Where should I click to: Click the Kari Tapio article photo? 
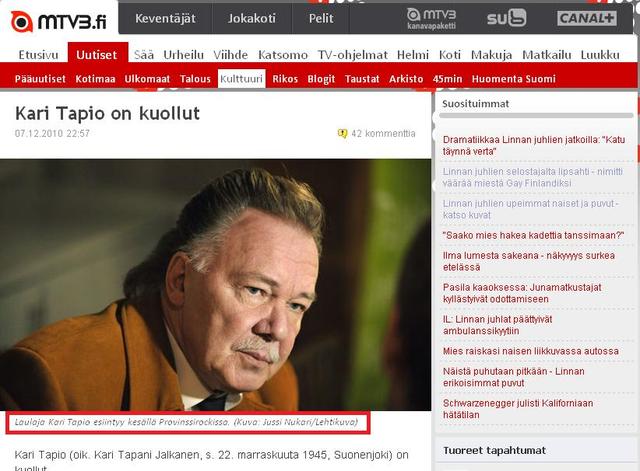[216, 285]
